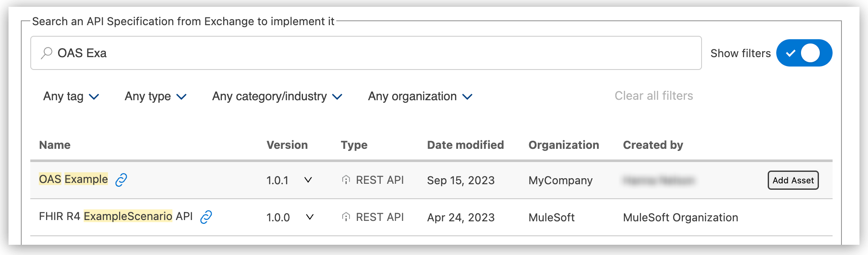Click inside the OAS Exa search field
Screen dimensions: 868x255
tap(256, 53)
